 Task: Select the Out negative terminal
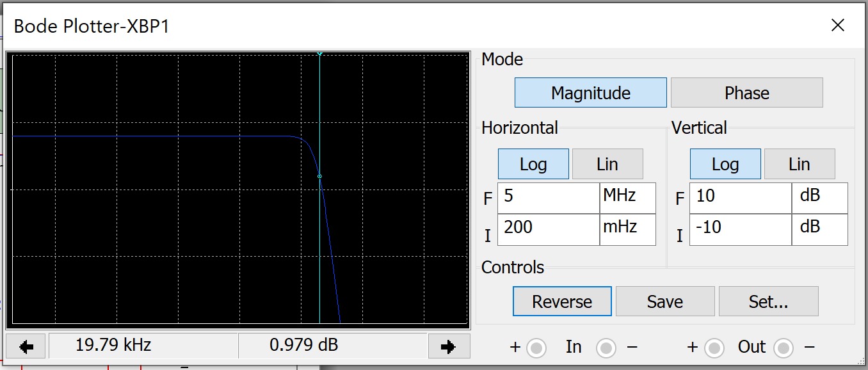[x=784, y=348]
